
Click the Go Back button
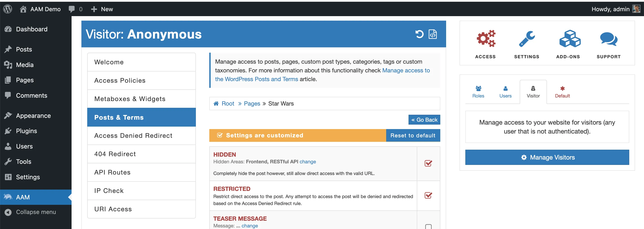click(424, 120)
